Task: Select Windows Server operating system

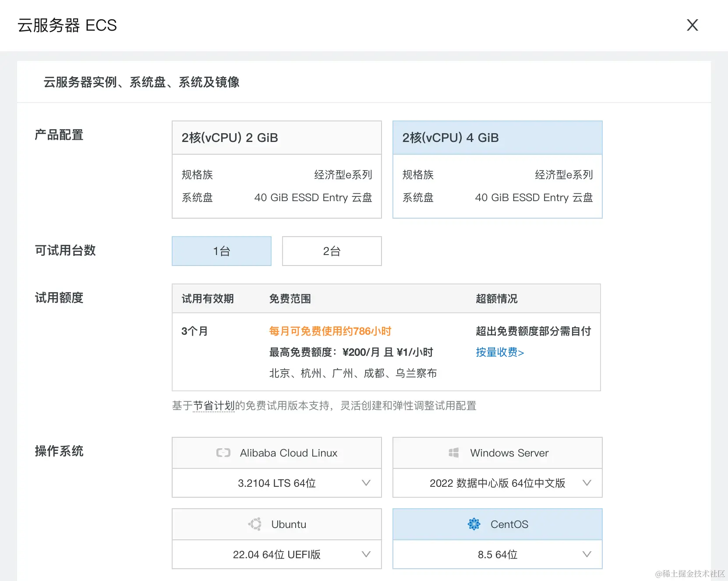Action: pos(498,453)
